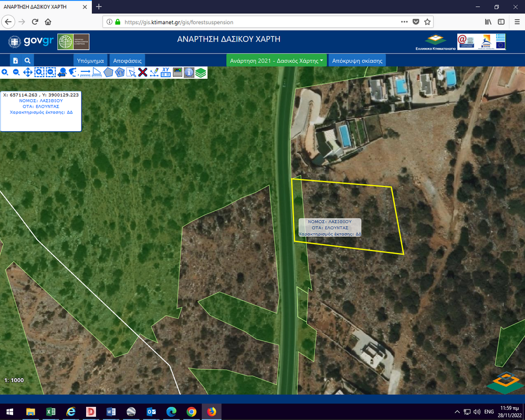Image resolution: width=525 pixels, height=420 pixels.
Task: Select the measure area tool
Action: click(x=97, y=72)
